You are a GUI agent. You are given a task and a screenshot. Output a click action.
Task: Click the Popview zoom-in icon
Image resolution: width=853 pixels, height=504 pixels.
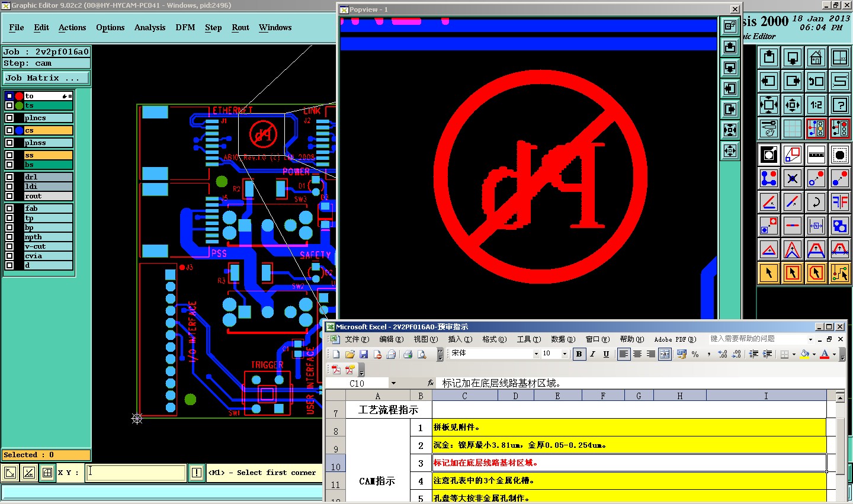(x=730, y=151)
